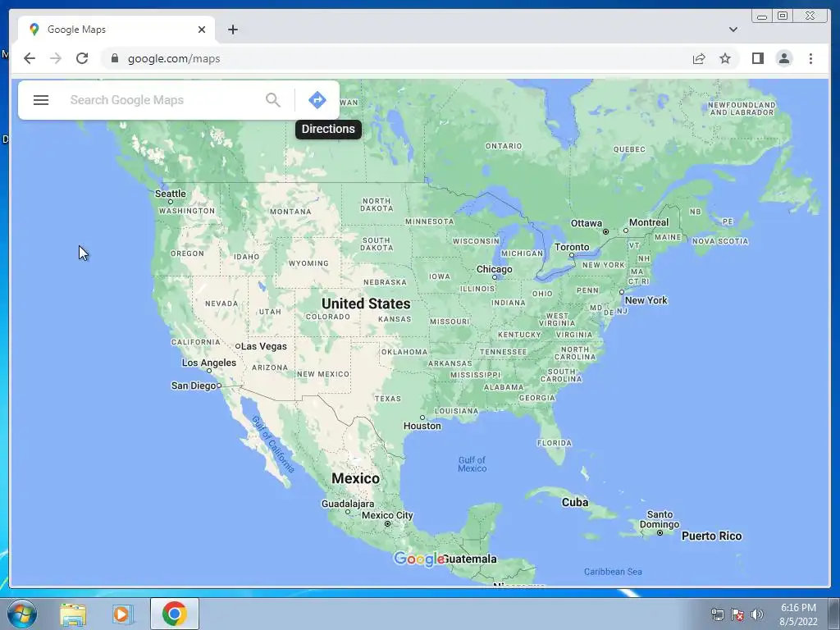Click the Ottawa city label

click(586, 223)
